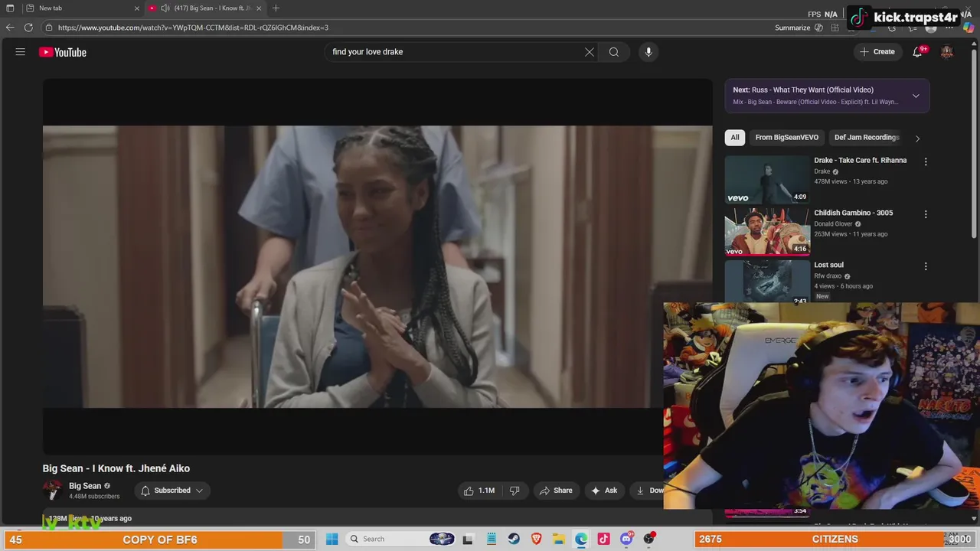This screenshot has width=980, height=551.
Task: Open the Windows Start menu
Action: click(332, 539)
